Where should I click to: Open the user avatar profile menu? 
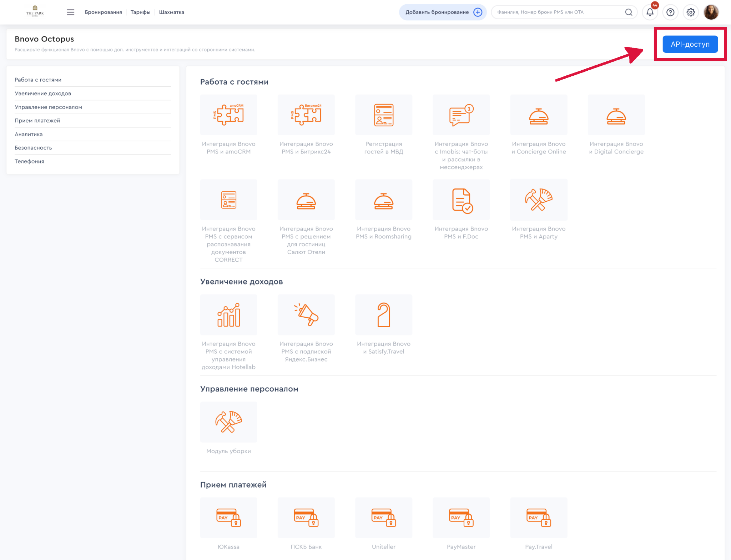711,12
